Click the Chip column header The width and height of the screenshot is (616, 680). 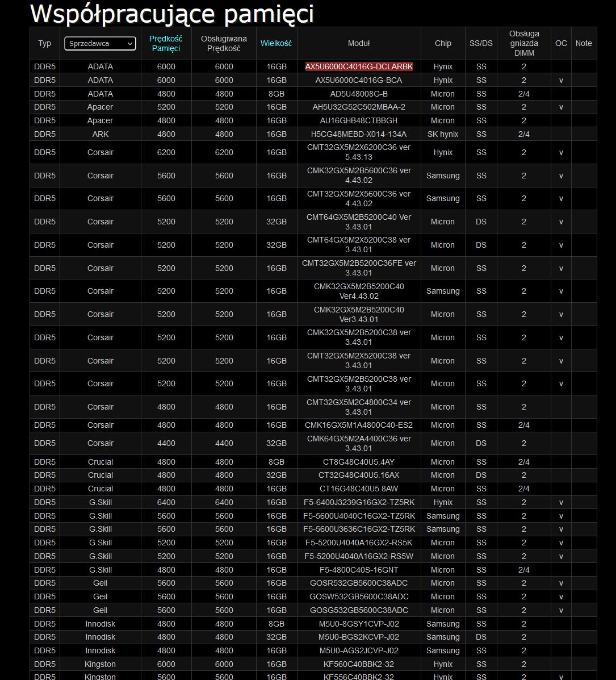pyautogui.click(x=443, y=43)
